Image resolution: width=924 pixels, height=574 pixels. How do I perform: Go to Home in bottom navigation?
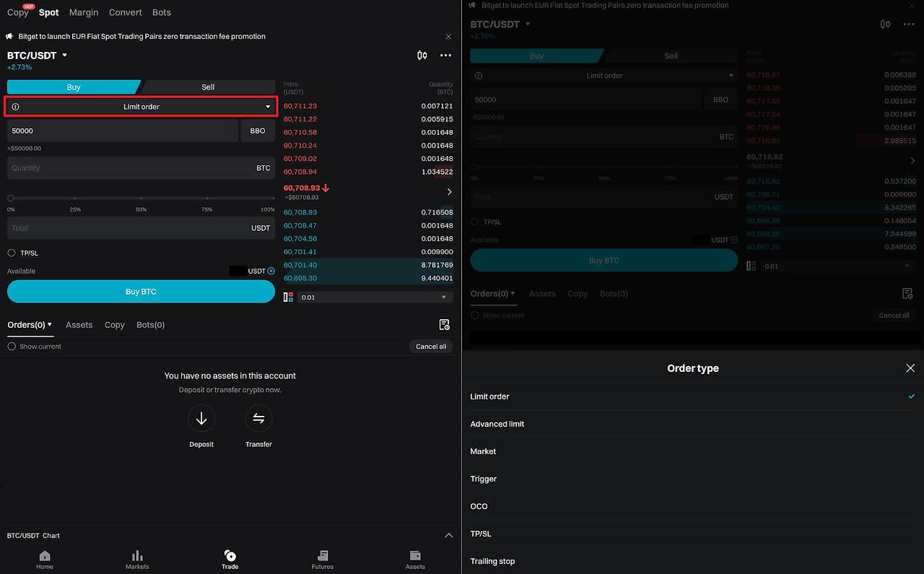coord(45,560)
